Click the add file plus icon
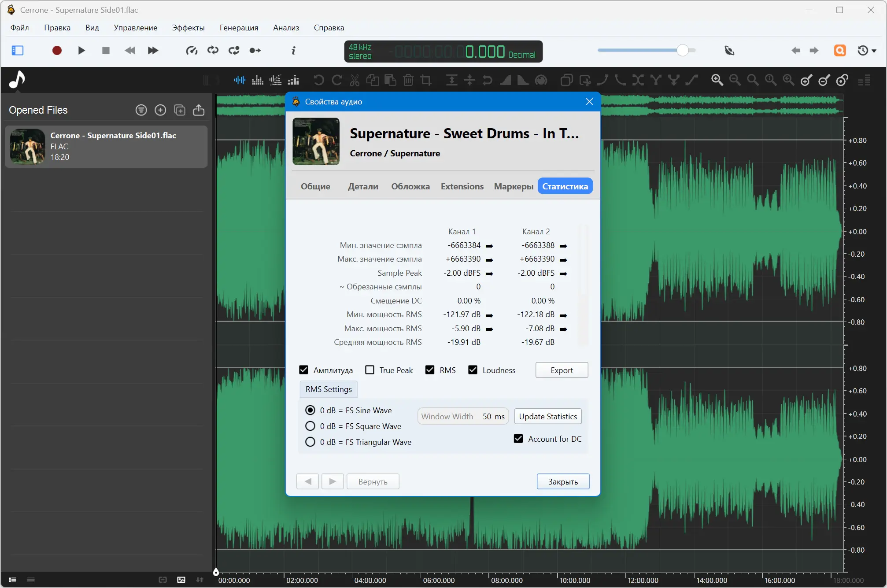The image size is (887, 588). click(160, 110)
